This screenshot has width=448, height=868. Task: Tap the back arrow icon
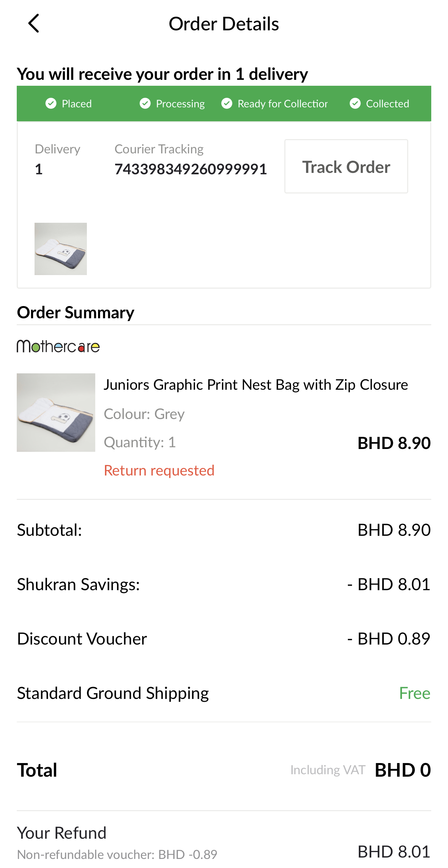pyautogui.click(x=33, y=24)
